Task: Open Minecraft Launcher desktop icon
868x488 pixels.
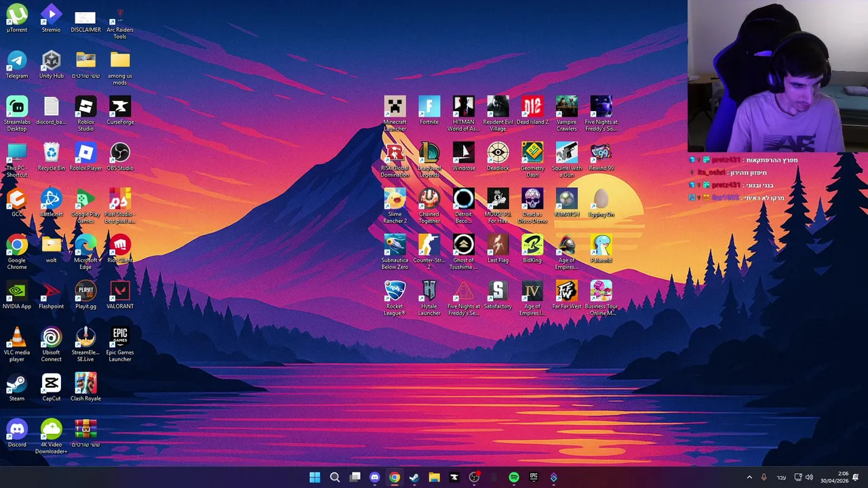Action: (395, 114)
